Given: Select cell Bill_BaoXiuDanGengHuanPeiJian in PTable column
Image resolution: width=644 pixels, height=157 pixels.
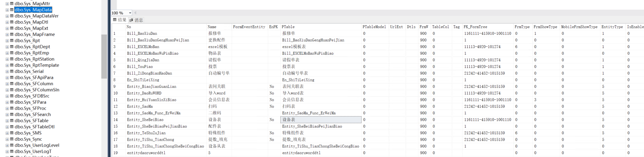Looking at the screenshot, I should coord(321,40).
